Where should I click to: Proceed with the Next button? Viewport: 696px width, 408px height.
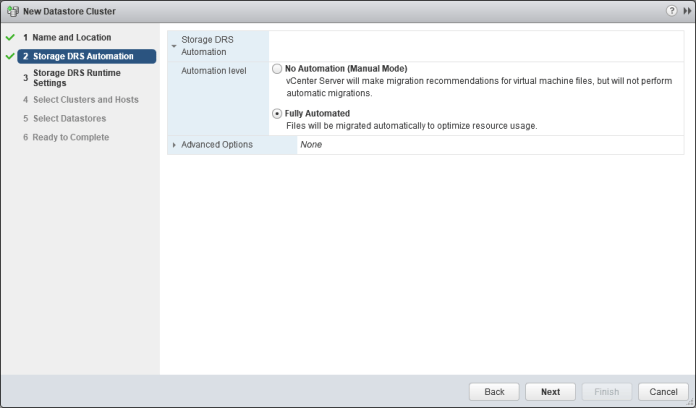click(x=550, y=392)
